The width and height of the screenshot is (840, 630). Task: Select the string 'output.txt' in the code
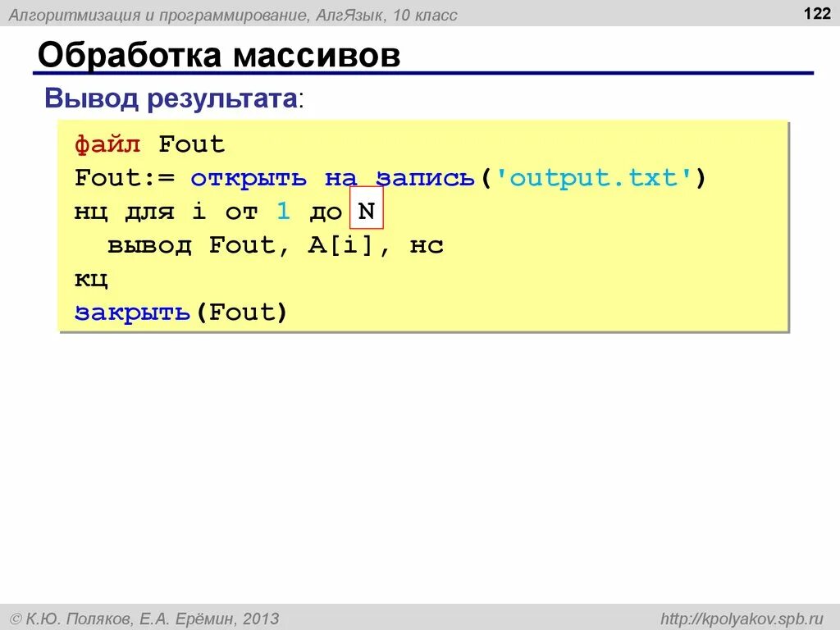594,177
